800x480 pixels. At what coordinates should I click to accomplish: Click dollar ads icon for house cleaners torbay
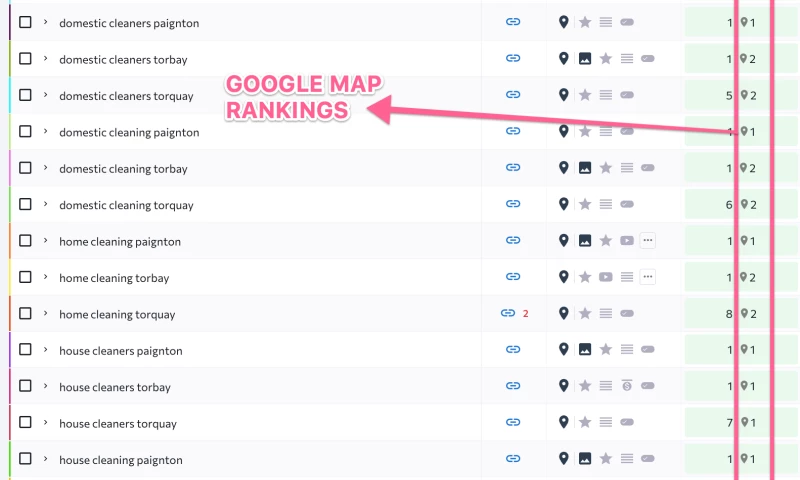click(x=626, y=386)
